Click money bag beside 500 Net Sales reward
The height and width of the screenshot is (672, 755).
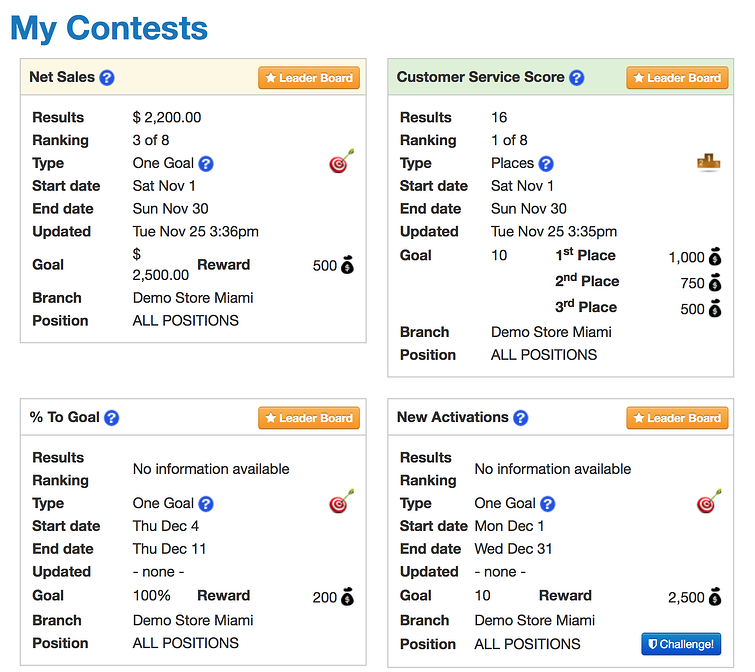click(347, 266)
